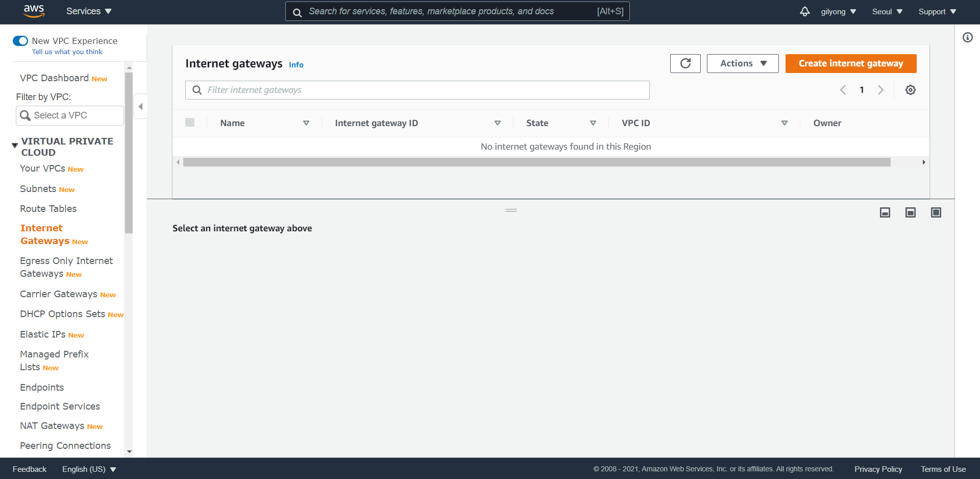
Task: Click the Owner column header
Action: [x=827, y=123]
